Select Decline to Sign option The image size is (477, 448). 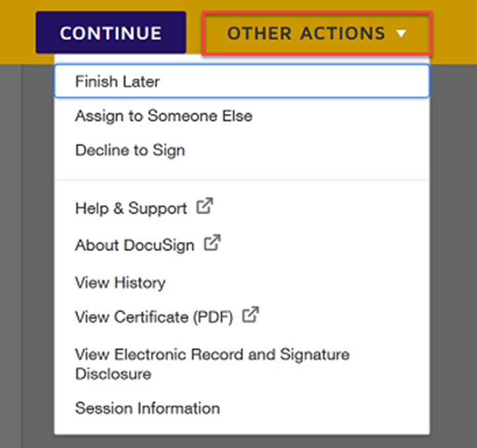(130, 150)
